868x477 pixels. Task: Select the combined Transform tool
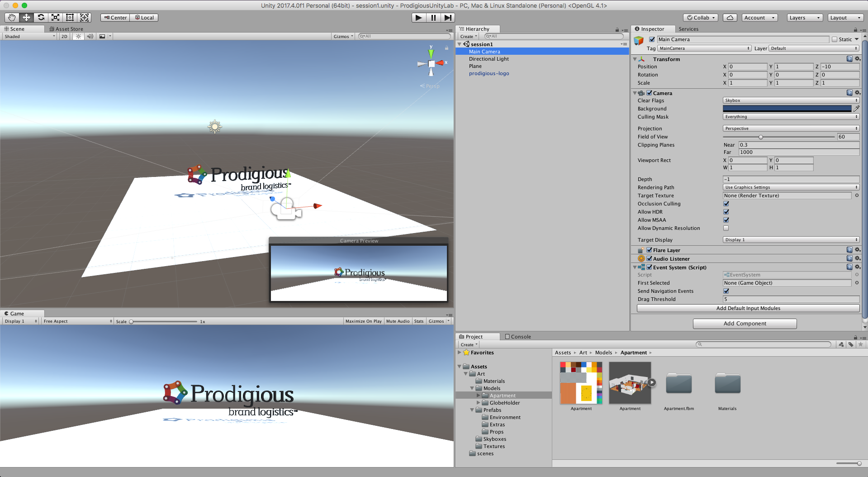click(84, 18)
